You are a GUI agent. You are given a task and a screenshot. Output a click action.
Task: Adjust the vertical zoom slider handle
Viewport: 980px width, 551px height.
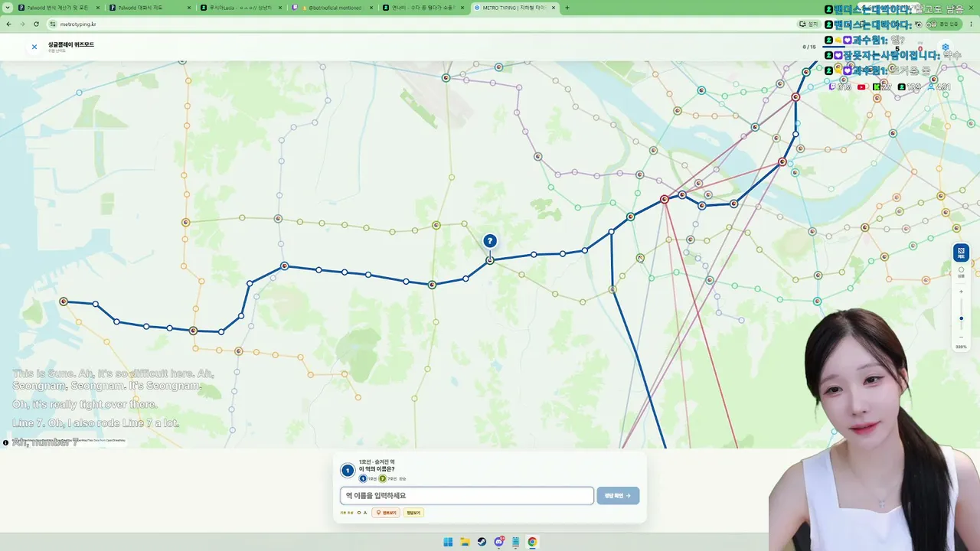(962, 318)
